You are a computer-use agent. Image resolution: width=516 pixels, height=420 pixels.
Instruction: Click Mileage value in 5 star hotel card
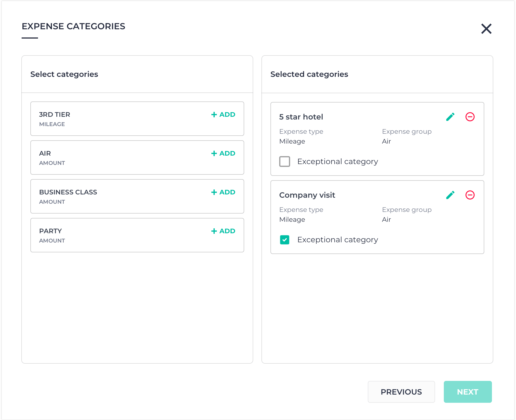coord(292,141)
